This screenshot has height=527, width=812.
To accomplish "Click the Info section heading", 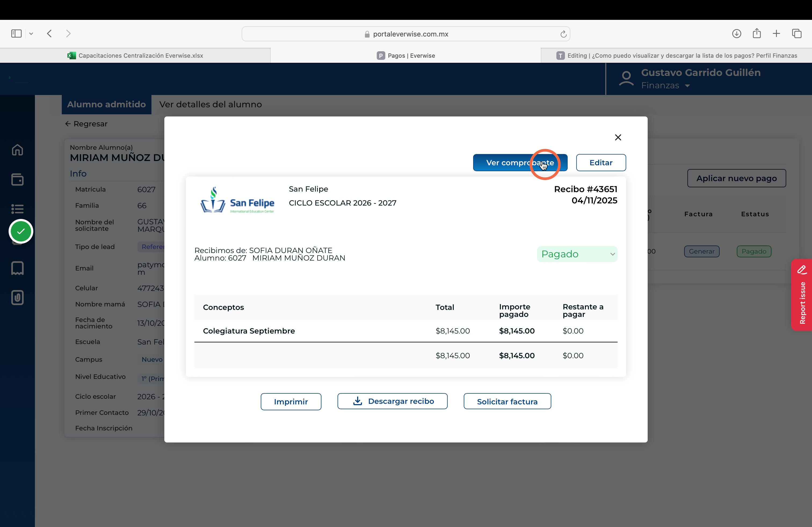I will pos(78,174).
